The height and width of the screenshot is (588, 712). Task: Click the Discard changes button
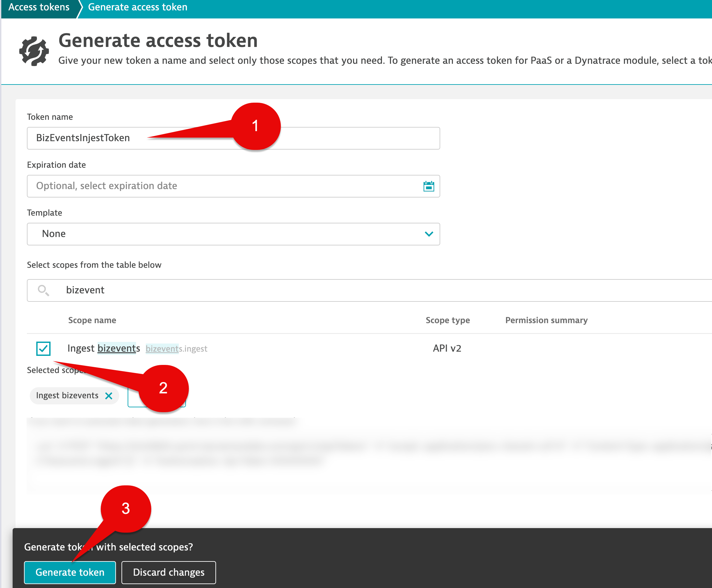tap(169, 572)
